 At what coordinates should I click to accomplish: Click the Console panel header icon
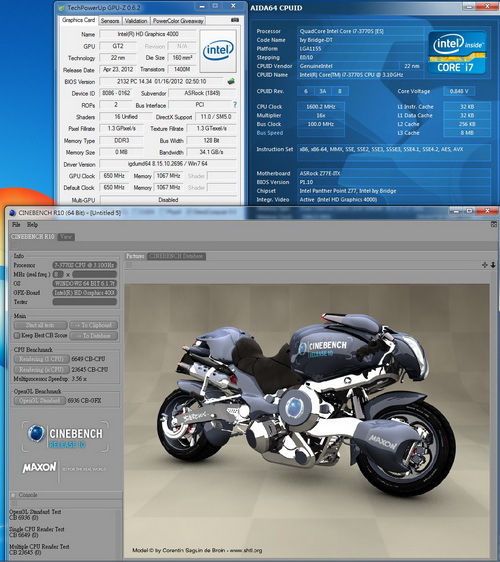pos(13,495)
